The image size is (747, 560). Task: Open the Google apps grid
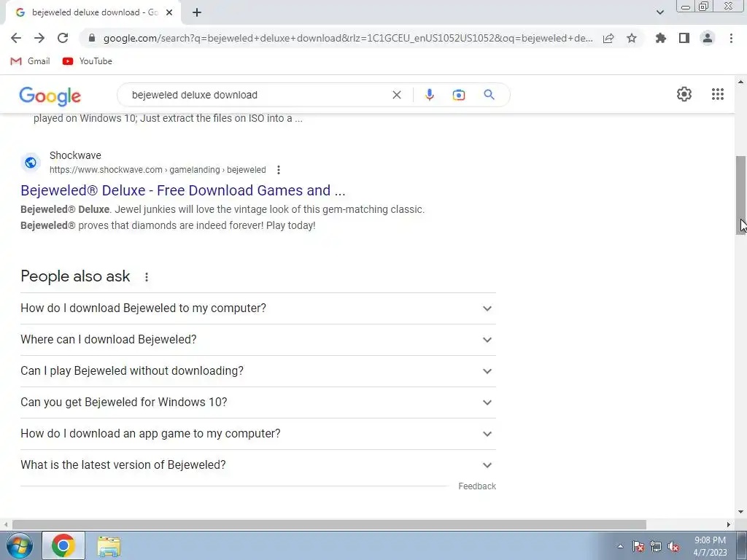pyautogui.click(x=718, y=94)
